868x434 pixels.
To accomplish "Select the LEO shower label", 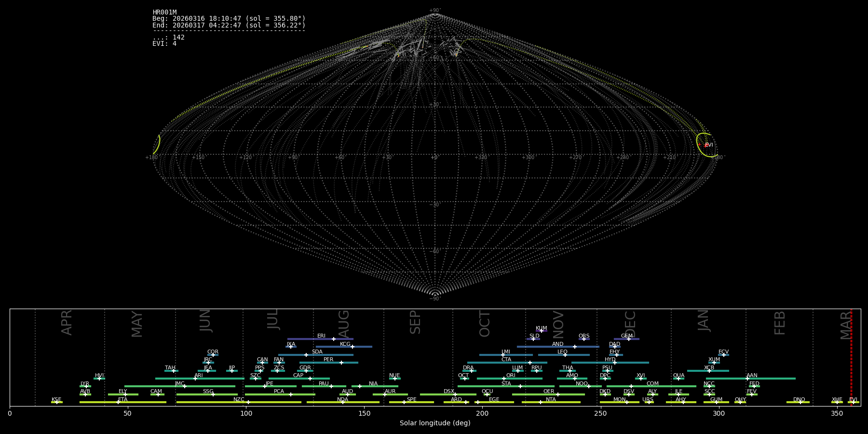I will click(562, 352).
